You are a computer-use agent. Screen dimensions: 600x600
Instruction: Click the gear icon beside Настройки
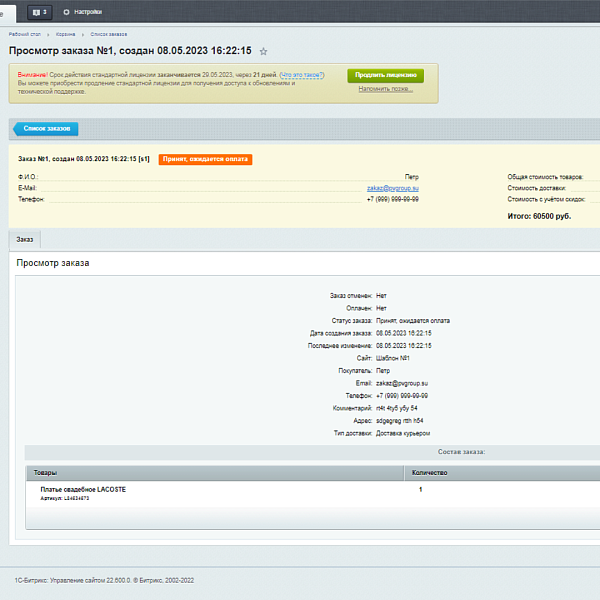(67, 12)
